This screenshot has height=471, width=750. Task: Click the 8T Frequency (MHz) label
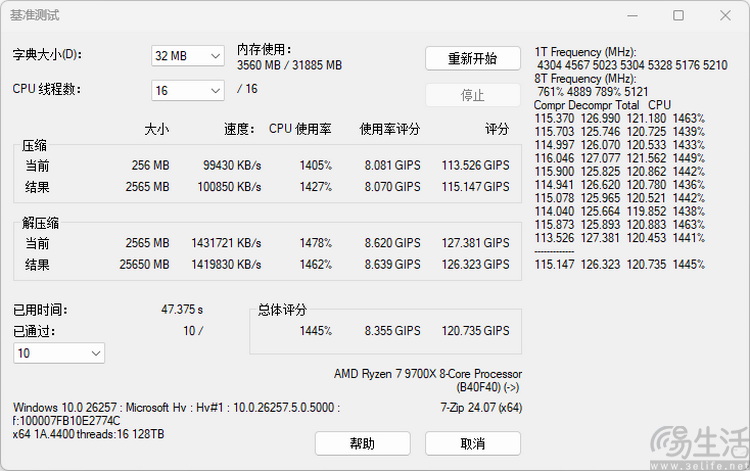point(585,79)
